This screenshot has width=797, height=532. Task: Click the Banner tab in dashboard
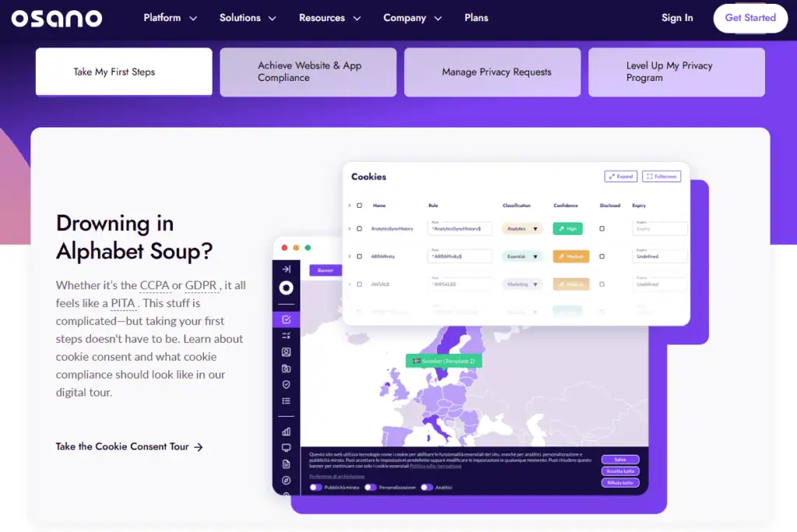click(x=325, y=271)
